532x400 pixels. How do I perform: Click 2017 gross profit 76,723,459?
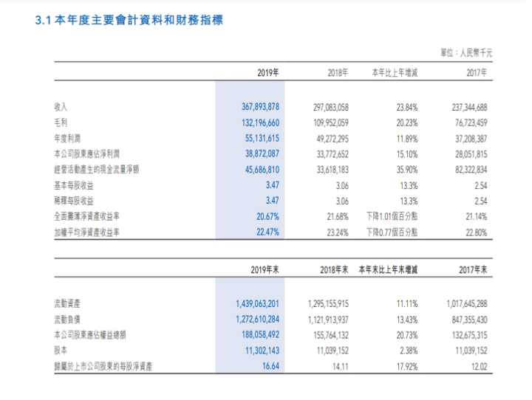pos(471,123)
